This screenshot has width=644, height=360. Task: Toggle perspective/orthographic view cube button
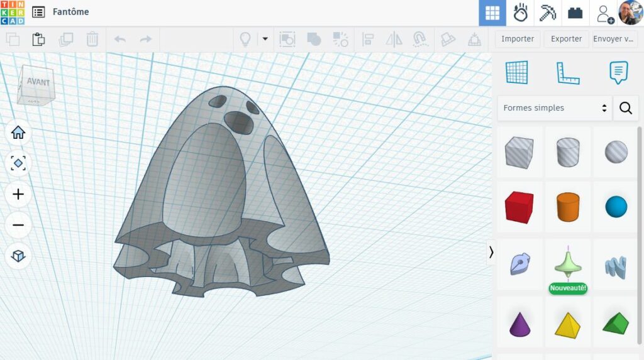click(x=18, y=256)
